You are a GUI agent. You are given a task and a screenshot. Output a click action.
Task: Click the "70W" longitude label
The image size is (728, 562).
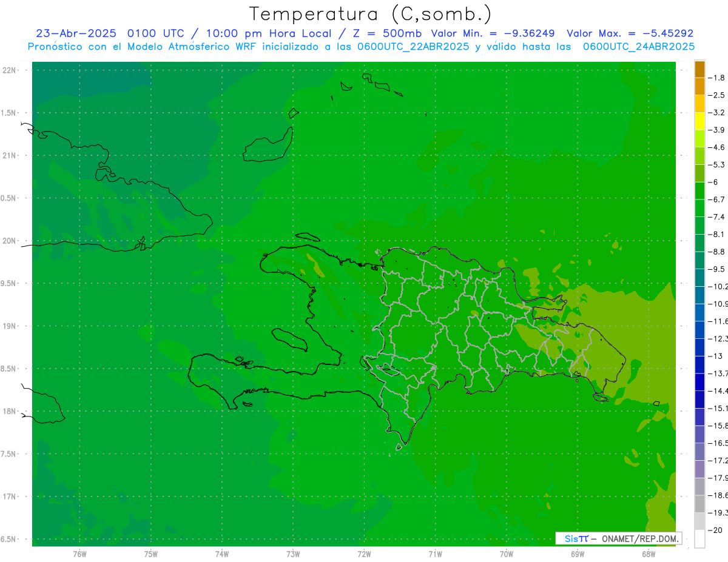pos(507,554)
